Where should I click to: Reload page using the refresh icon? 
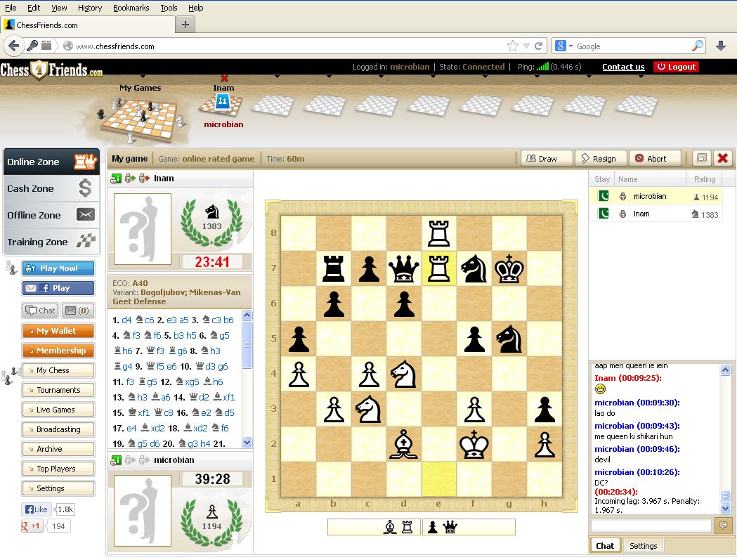click(x=539, y=46)
